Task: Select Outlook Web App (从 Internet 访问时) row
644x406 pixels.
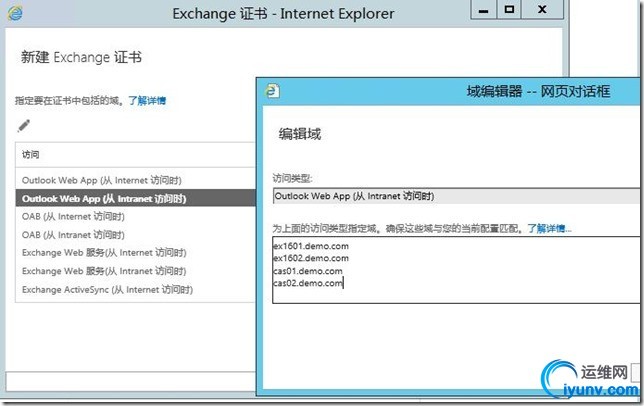Action: click(136, 180)
